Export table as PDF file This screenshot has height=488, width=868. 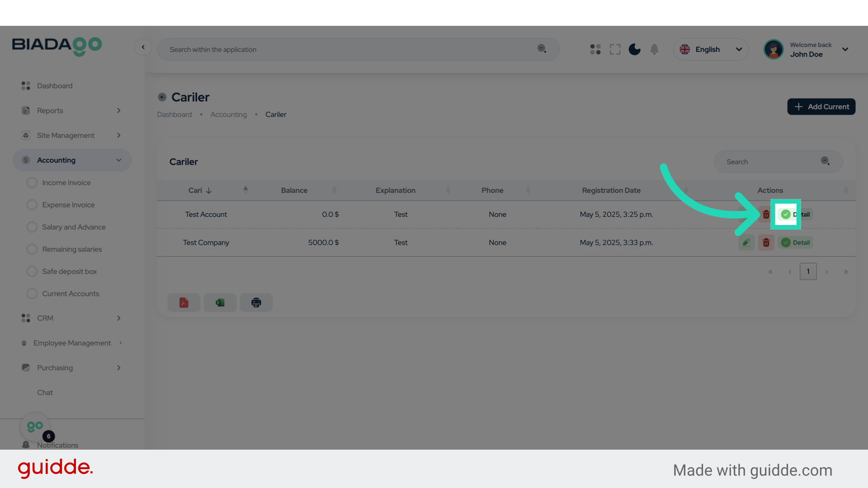point(184,303)
